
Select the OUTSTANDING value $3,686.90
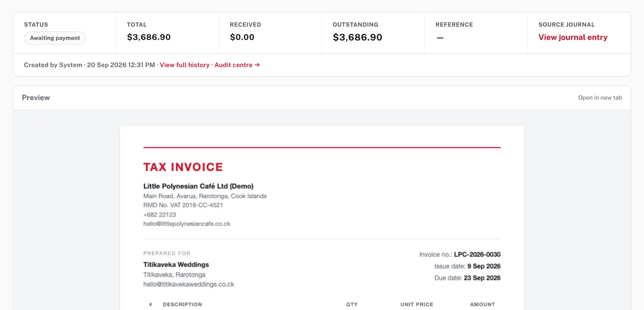[x=357, y=37]
